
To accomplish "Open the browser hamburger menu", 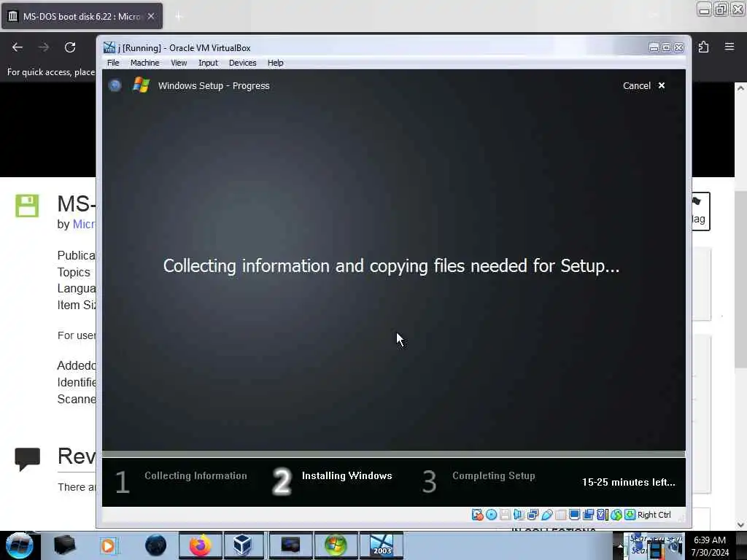I will (729, 47).
